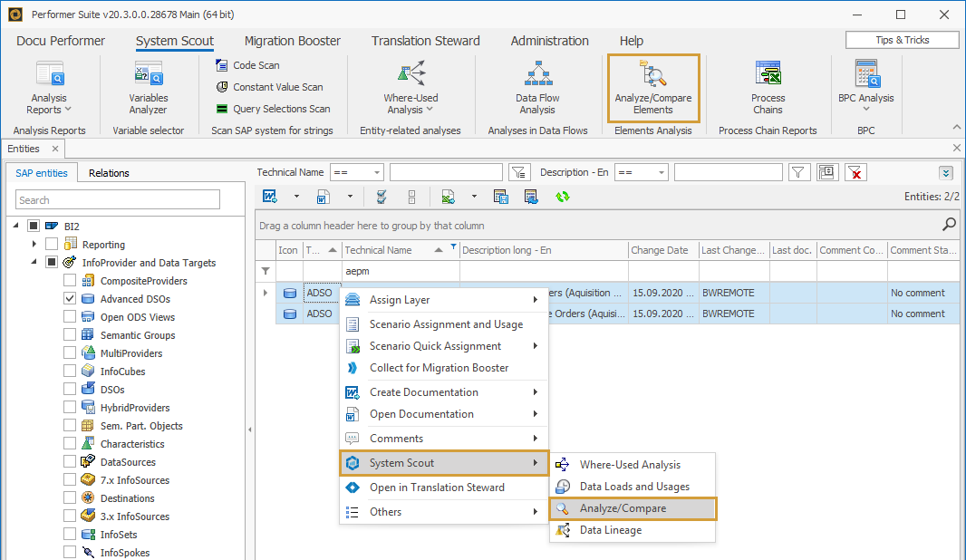The height and width of the screenshot is (560, 966).
Task: Launch the Data Flow Analysis tool
Action: pyautogui.click(x=538, y=88)
